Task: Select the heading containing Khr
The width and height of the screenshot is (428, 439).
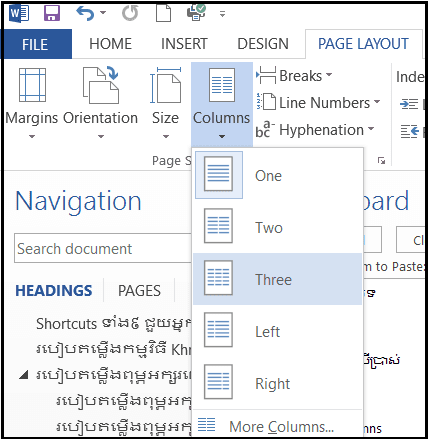Action: coord(113,349)
